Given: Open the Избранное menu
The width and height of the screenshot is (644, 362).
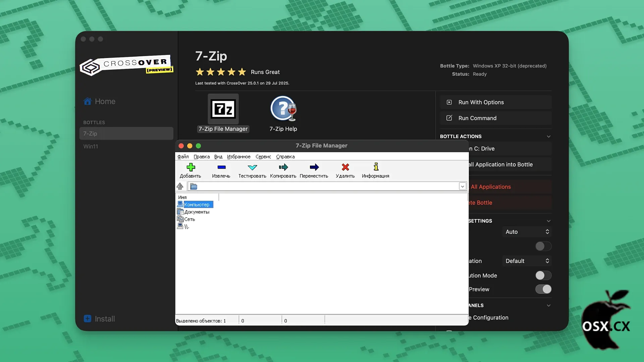Looking at the screenshot, I should (x=239, y=157).
